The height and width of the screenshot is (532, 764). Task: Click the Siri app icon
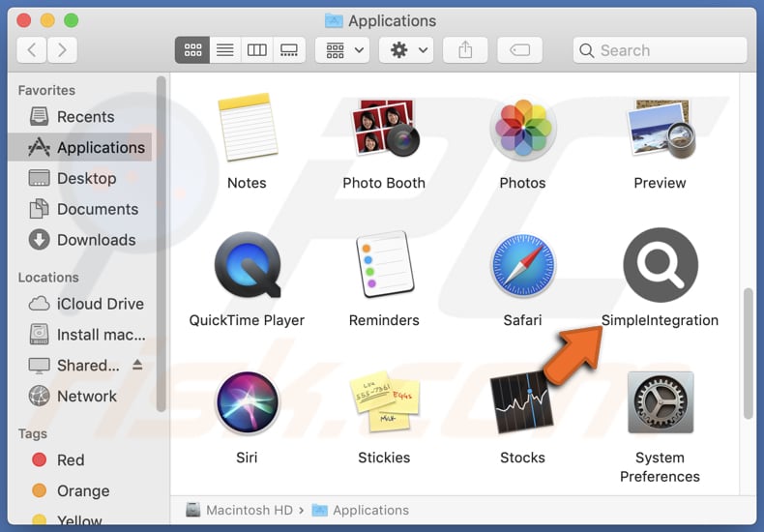[247, 403]
